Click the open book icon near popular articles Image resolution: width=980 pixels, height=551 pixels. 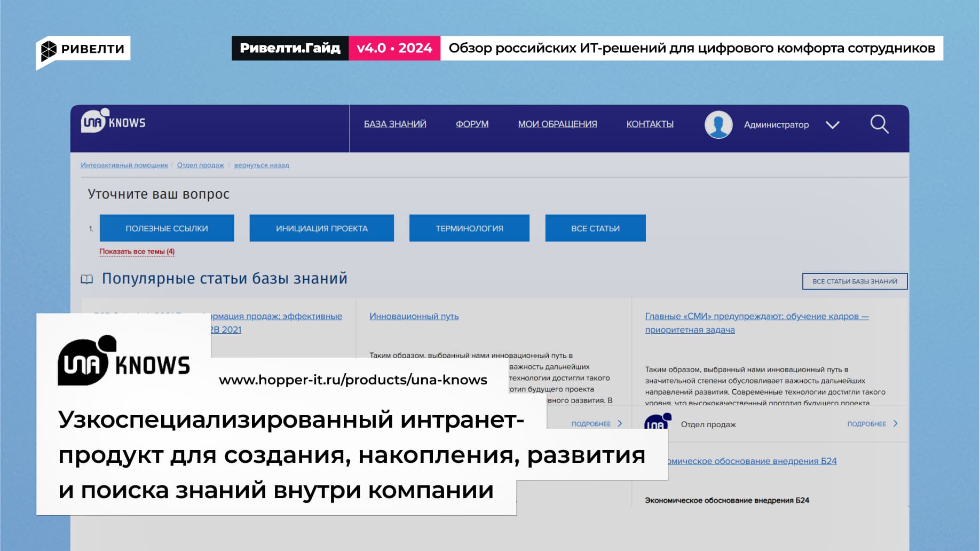[86, 279]
